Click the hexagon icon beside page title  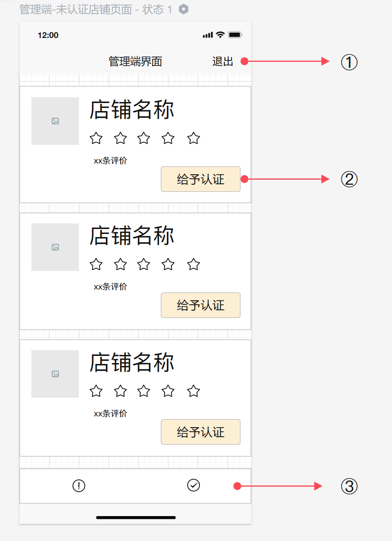(x=184, y=9)
